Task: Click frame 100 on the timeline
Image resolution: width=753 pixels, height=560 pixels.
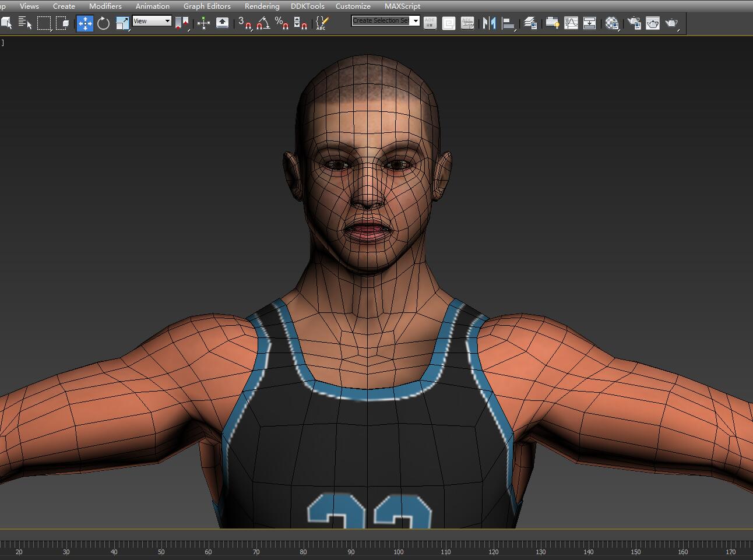Action: pos(398,551)
